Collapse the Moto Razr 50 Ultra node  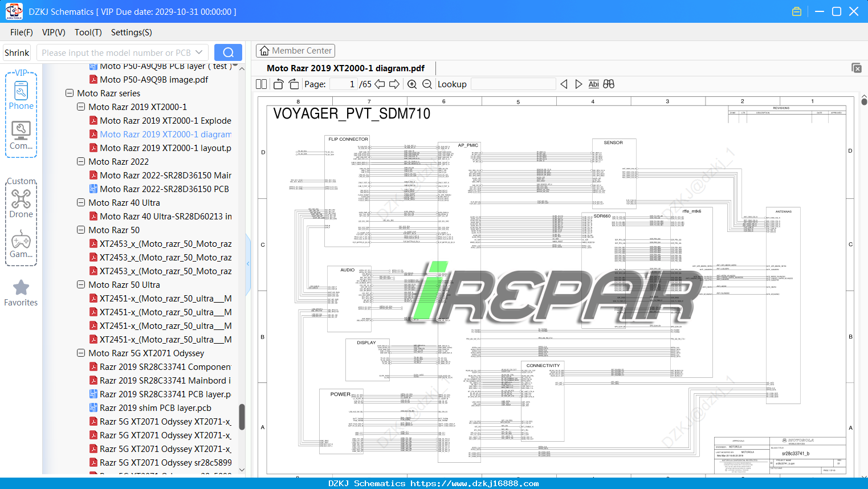pyautogui.click(x=81, y=284)
